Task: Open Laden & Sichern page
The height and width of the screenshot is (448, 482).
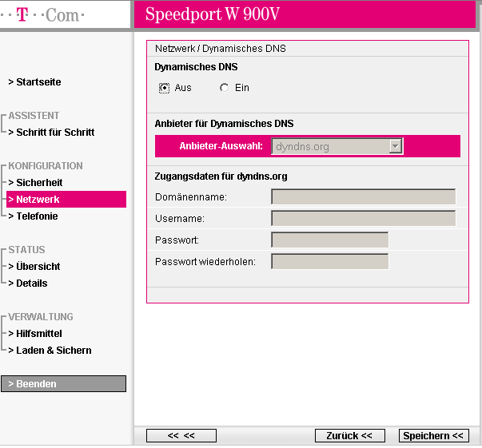Action: (x=50, y=351)
